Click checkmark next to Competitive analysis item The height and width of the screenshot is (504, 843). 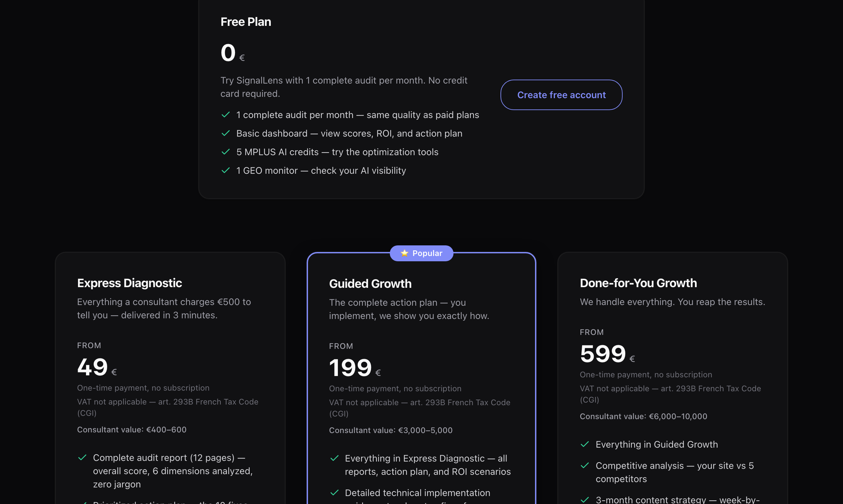click(x=585, y=466)
